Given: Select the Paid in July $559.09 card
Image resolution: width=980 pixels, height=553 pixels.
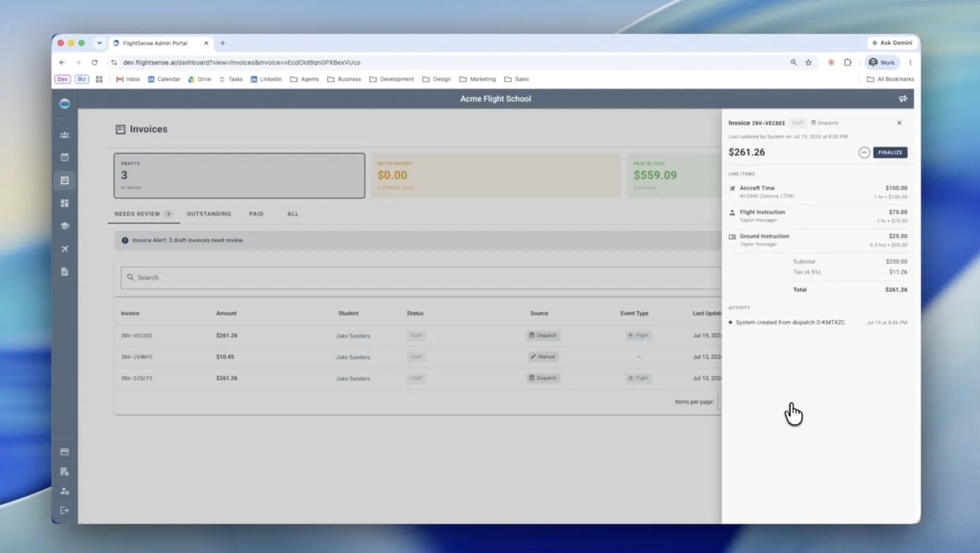Looking at the screenshot, I should [x=674, y=176].
